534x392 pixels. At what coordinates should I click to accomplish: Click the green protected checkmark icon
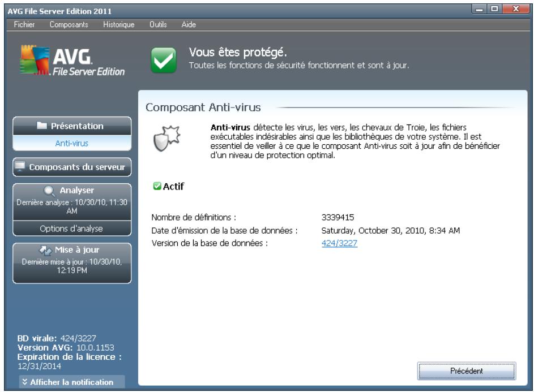tap(164, 60)
